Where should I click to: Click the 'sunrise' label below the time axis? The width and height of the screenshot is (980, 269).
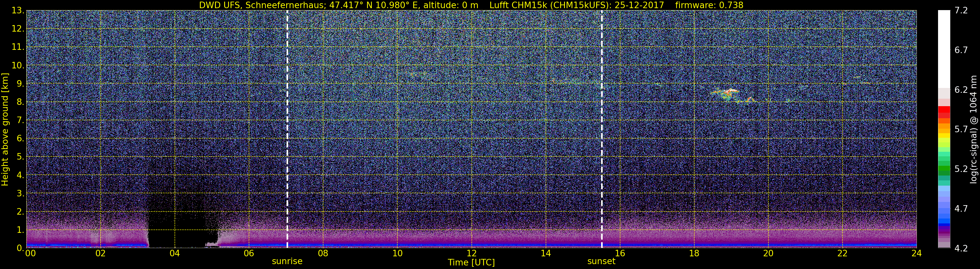(x=287, y=262)
